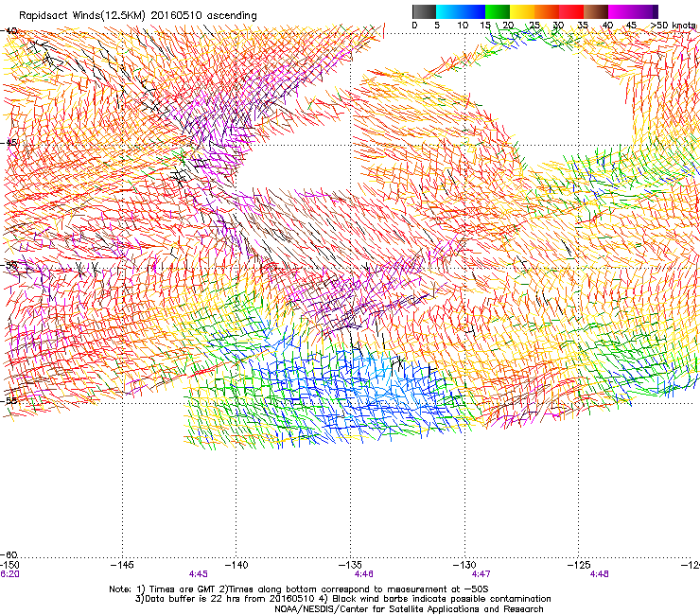
Task: Click the red 30-35 knots legend swatch
Action: point(571,11)
